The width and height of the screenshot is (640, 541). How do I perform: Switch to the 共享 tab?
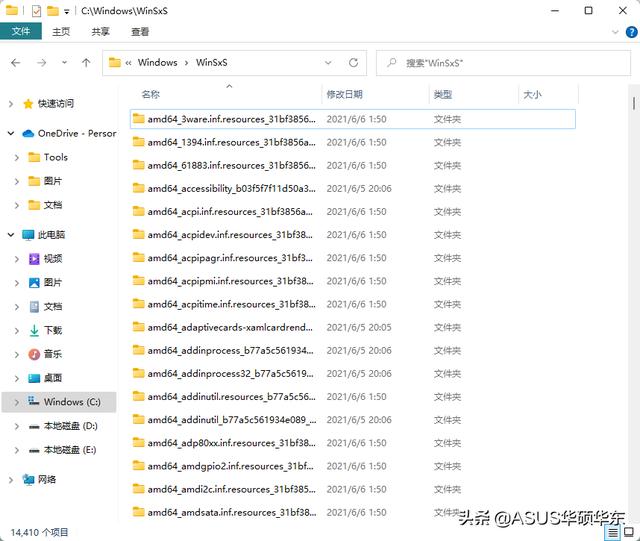click(100, 31)
